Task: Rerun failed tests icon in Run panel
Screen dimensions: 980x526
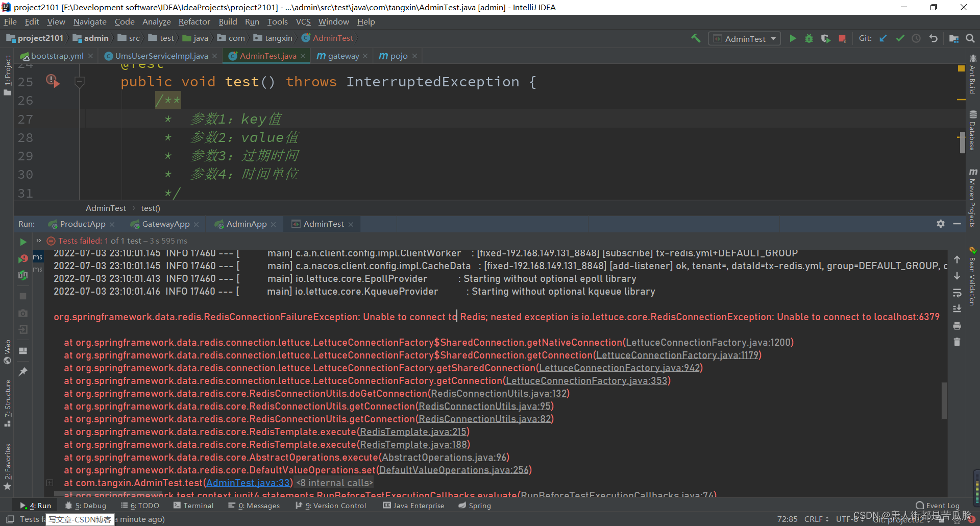Action: click(23, 259)
